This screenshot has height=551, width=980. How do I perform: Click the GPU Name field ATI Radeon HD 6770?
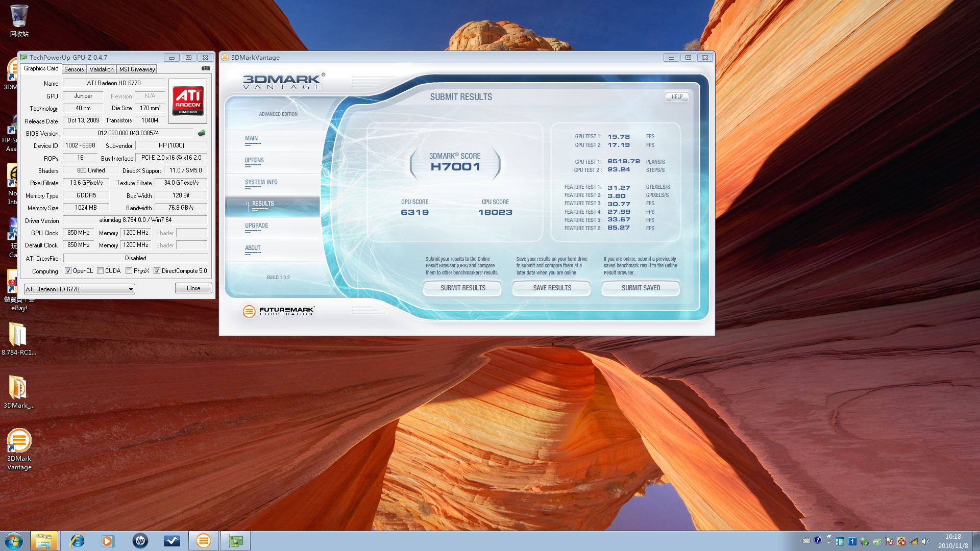[114, 83]
